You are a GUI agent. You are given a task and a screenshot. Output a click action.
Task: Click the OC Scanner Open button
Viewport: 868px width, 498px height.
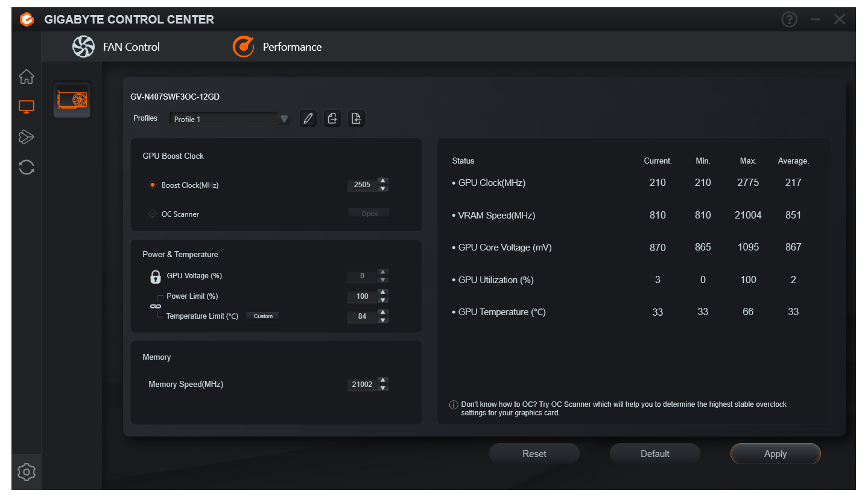click(369, 214)
